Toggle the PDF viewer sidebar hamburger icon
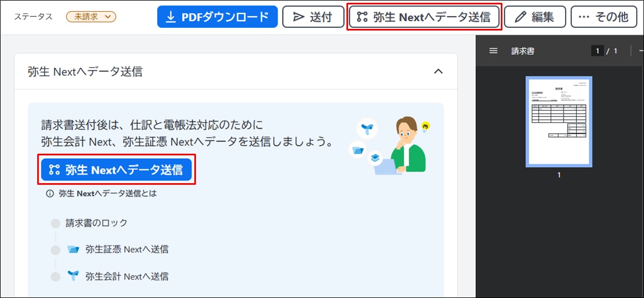Viewport: 644px width, 298px height. coord(493,51)
